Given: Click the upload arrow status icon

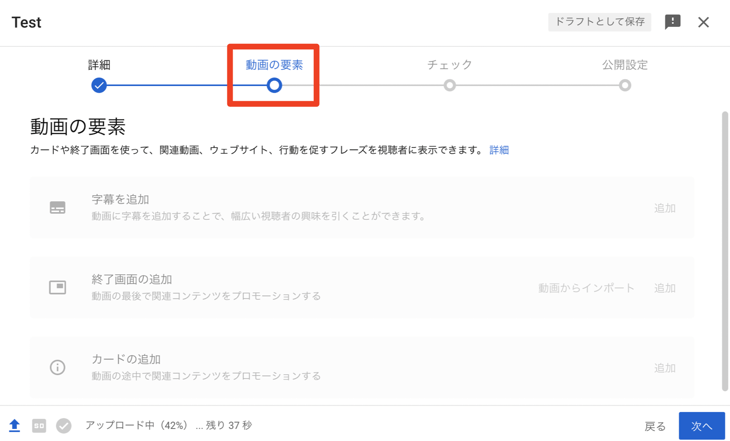Looking at the screenshot, I should click(15, 426).
